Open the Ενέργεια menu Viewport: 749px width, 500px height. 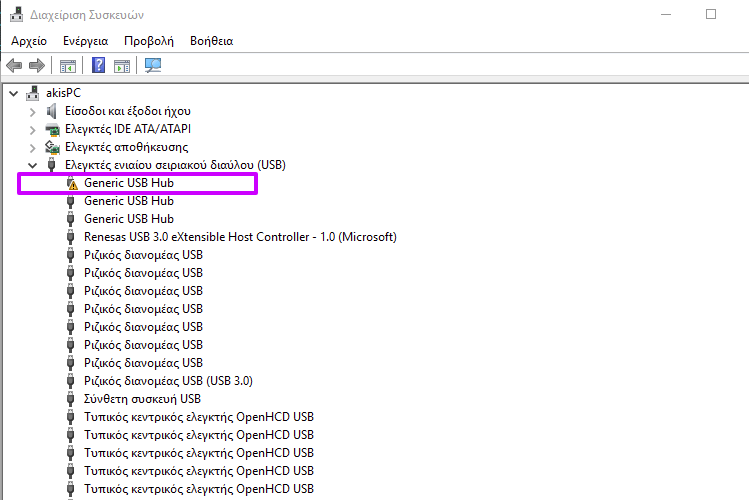tap(86, 41)
